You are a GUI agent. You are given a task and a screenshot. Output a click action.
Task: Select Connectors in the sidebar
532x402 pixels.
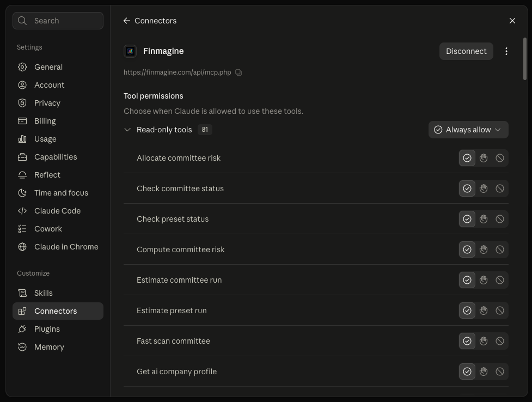coord(58,311)
